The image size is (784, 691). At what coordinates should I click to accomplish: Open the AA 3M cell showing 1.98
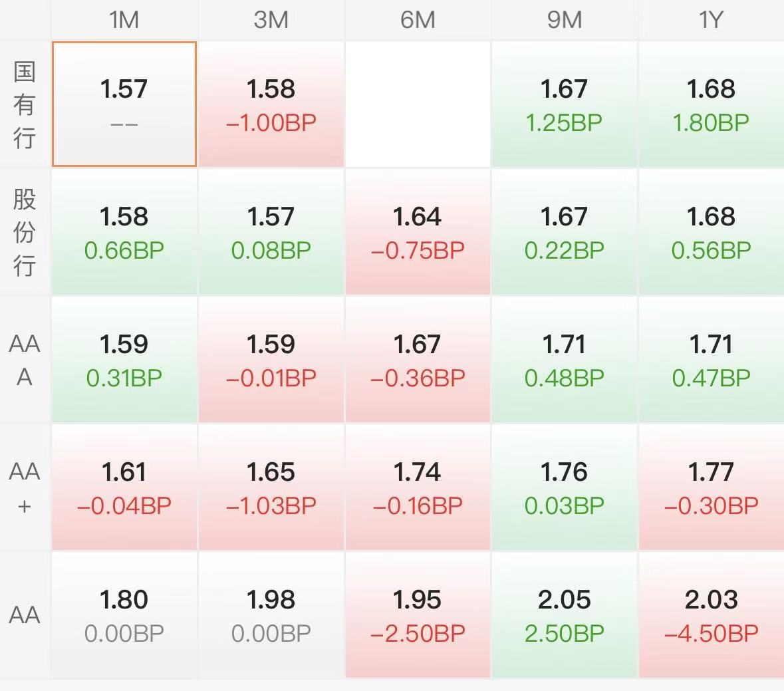pyautogui.click(x=271, y=615)
